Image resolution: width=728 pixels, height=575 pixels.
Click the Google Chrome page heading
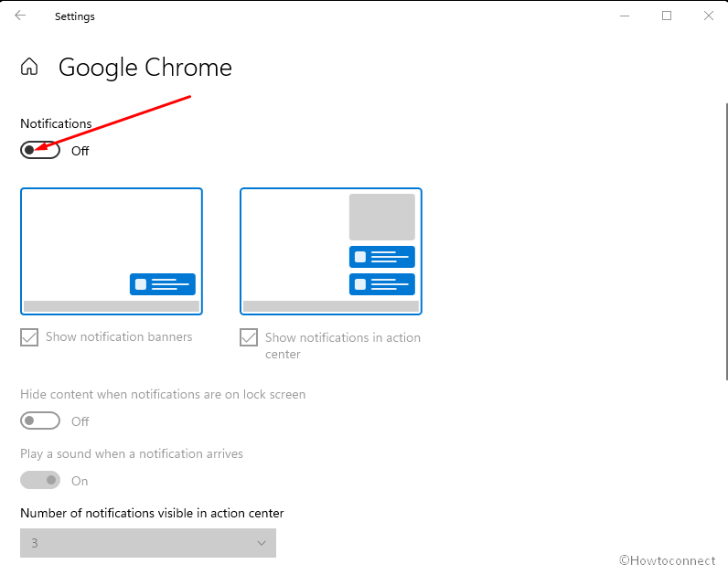point(145,68)
